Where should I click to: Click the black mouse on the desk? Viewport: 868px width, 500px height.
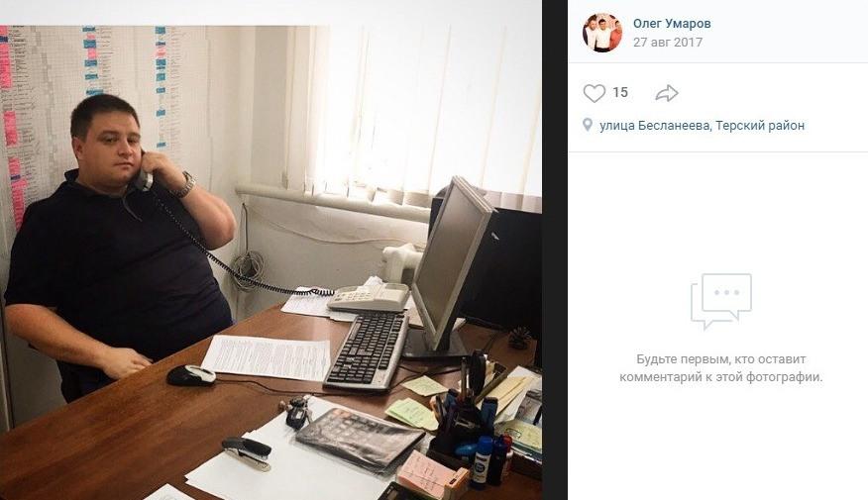(x=191, y=375)
